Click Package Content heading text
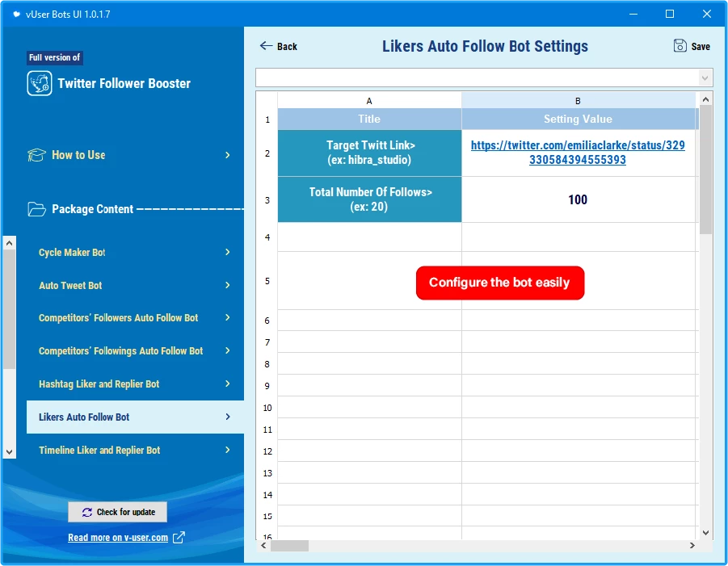Viewport: 728px width, 566px height. pos(92,209)
